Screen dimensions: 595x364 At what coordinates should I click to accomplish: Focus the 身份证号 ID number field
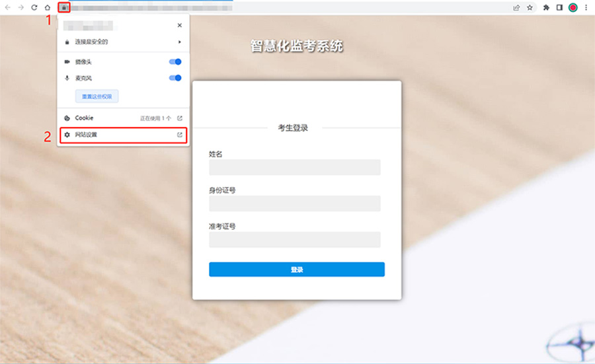click(x=295, y=203)
